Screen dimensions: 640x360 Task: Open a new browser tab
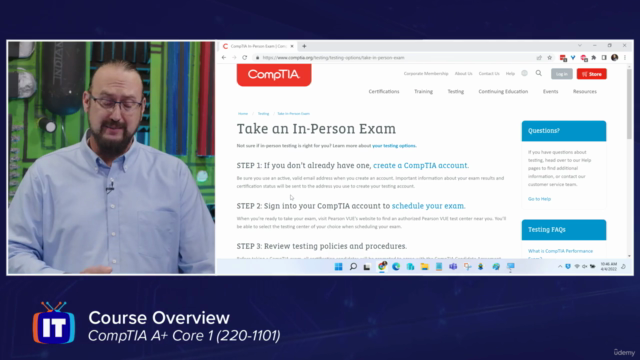[304, 46]
